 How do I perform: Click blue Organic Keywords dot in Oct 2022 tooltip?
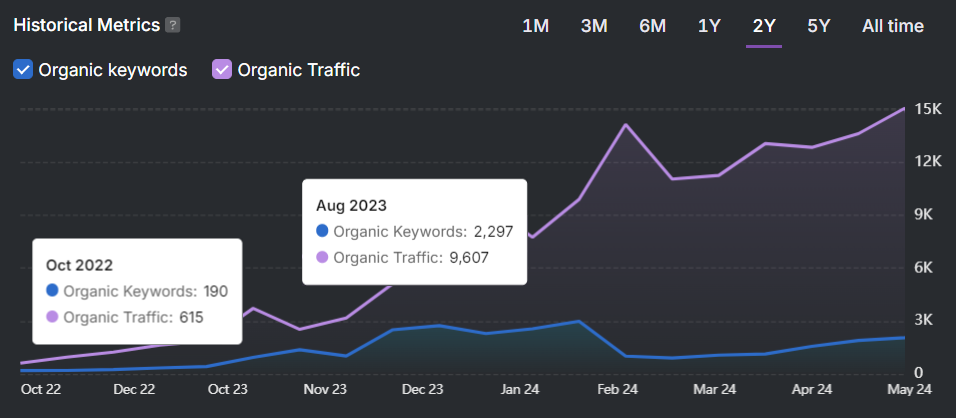[x=52, y=291]
